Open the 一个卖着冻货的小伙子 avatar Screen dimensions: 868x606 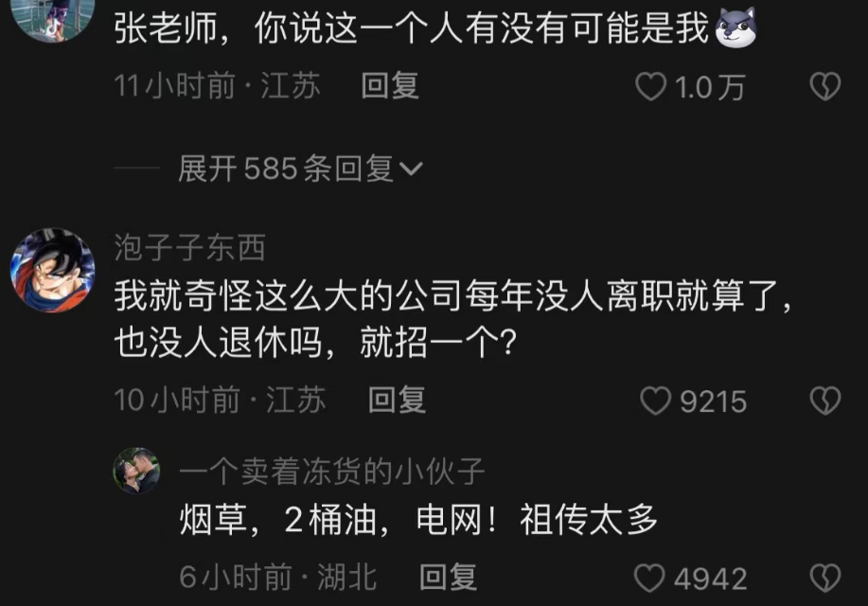tap(136, 471)
